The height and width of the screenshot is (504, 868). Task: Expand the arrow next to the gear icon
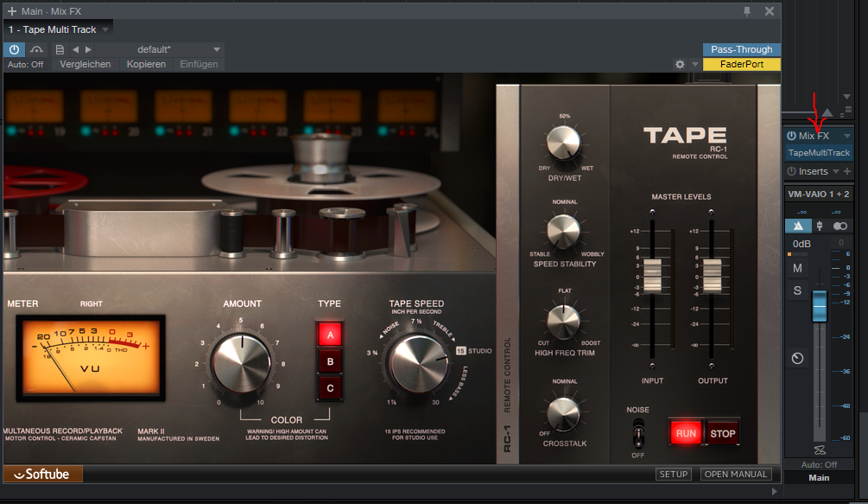click(x=694, y=64)
